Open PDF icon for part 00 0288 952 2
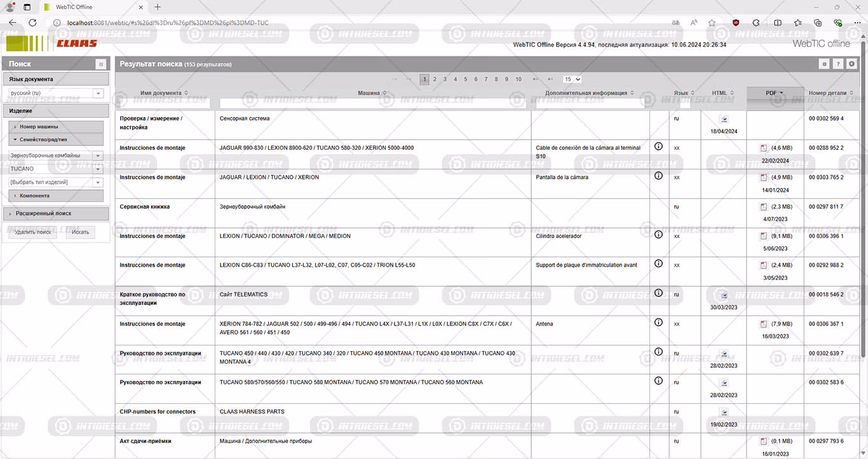This screenshot has width=868, height=459. 763,148
